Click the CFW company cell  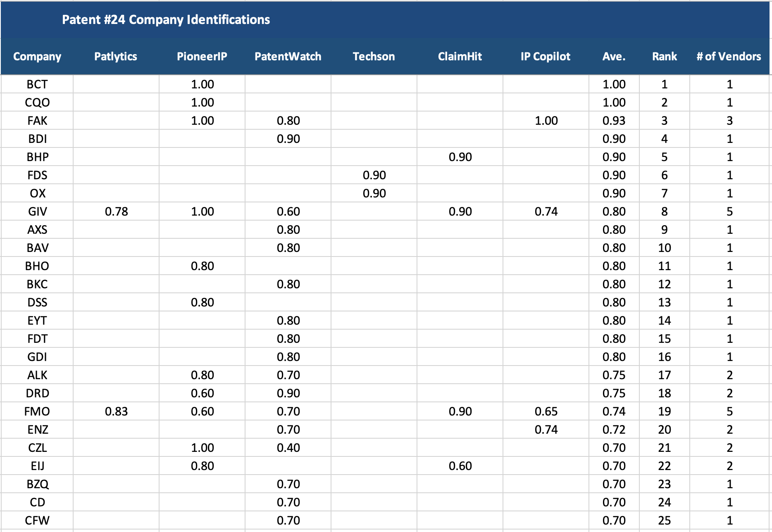[37, 520]
